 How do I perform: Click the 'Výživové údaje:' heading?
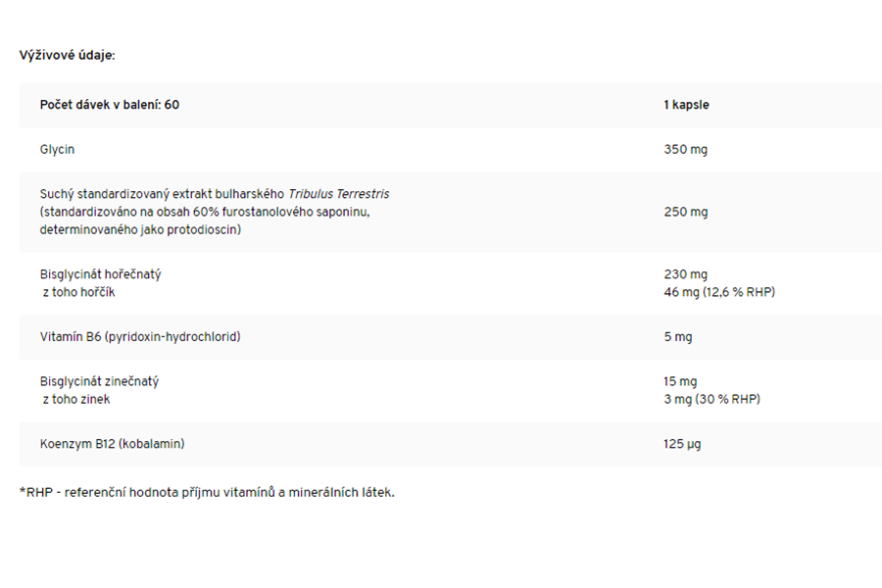coord(67,55)
